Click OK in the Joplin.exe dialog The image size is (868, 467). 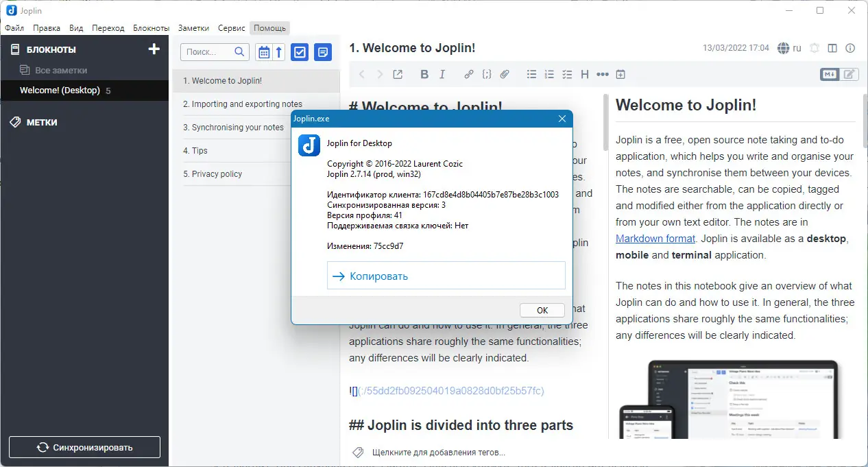coord(542,310)
